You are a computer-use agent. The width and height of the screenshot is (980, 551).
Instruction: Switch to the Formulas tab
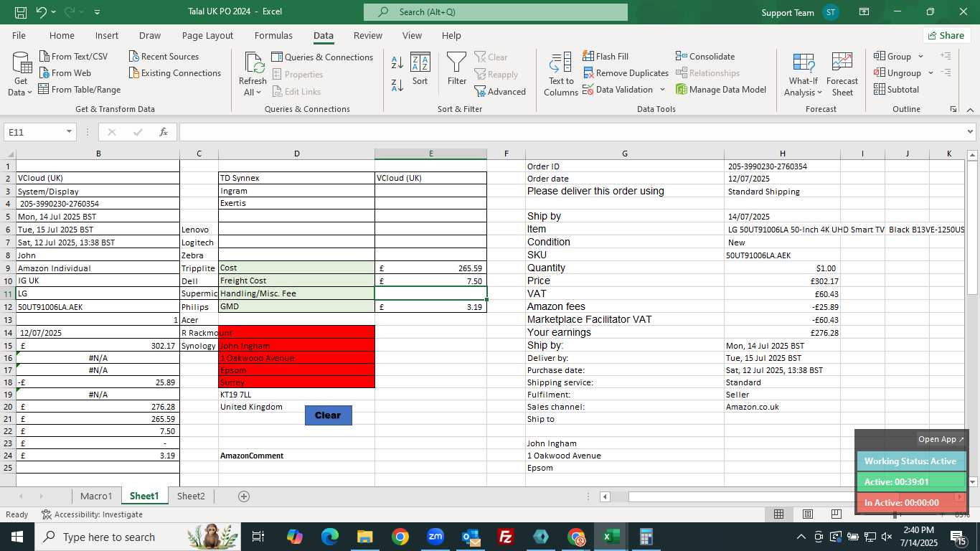point(273,35)
